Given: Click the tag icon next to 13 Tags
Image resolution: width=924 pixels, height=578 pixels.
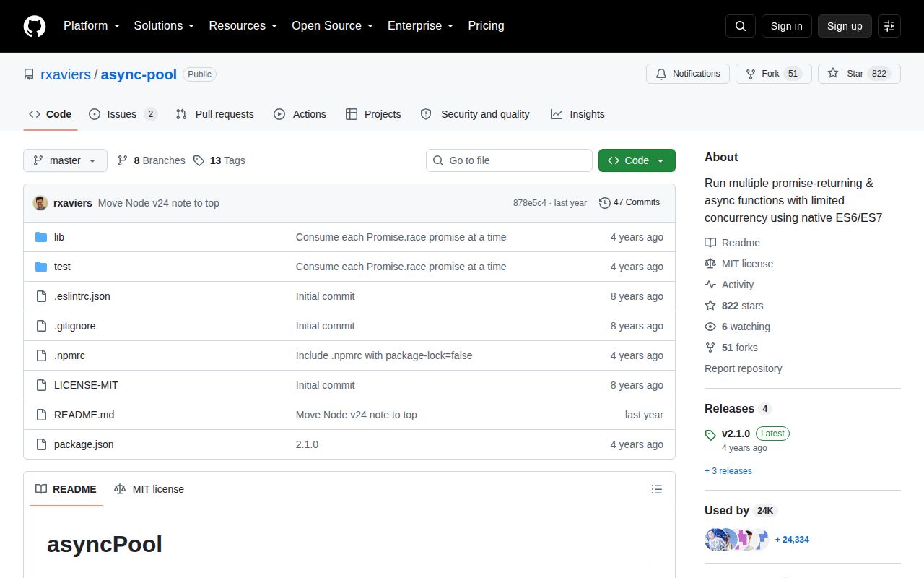Looking at the screenshot, I should pyautogui.click(x=199, y=160).
